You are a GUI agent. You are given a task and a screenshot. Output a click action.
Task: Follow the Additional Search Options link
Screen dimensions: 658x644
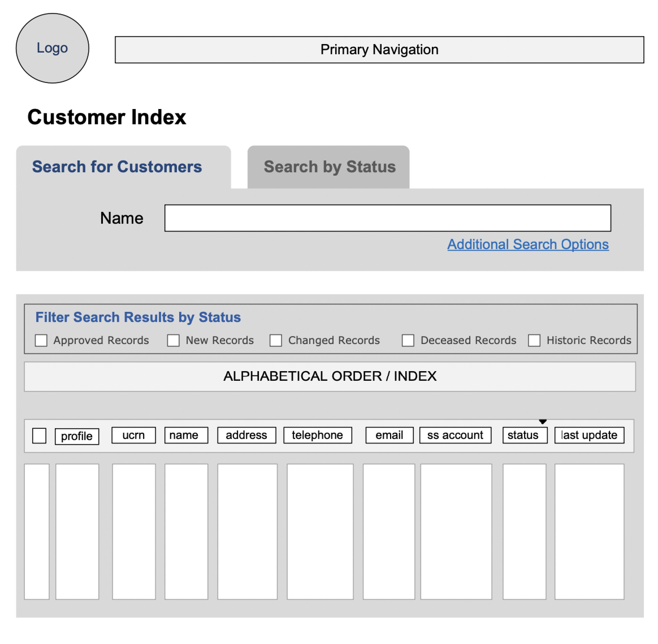point(528,244)
